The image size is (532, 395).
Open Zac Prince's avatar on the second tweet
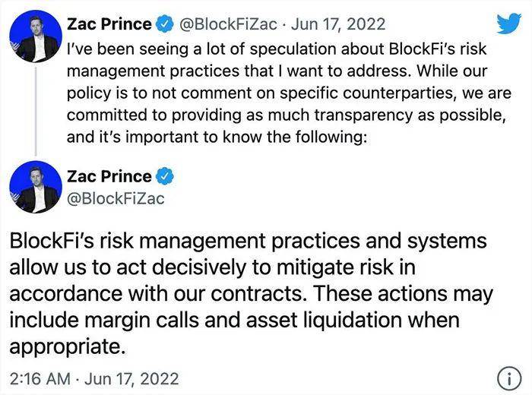click(36, 187)
